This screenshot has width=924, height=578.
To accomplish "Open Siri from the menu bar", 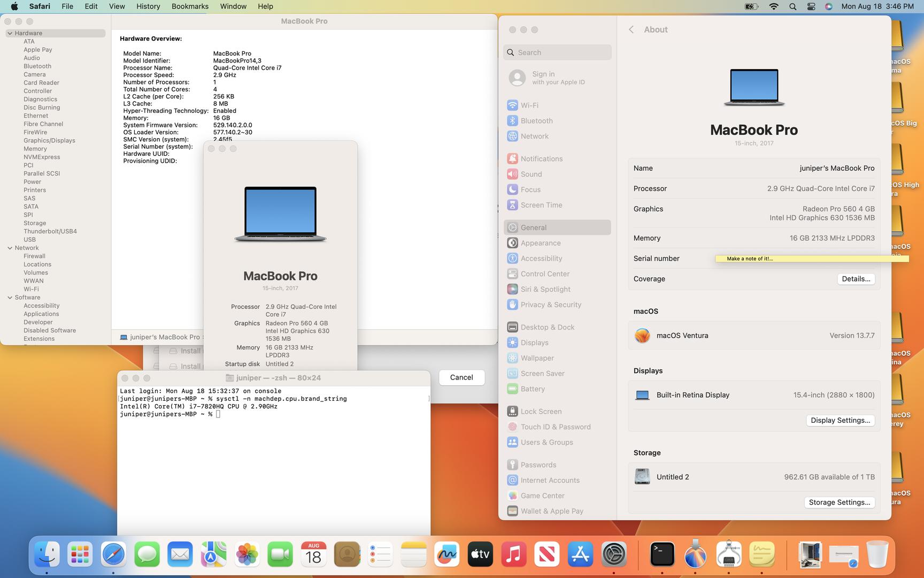I will [828, 6].
